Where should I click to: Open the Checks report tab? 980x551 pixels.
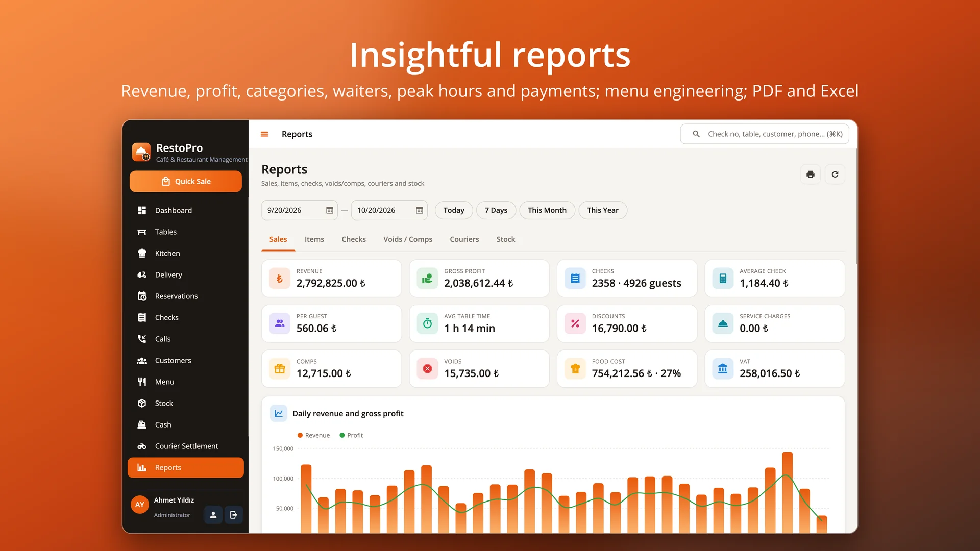(354, 239)
